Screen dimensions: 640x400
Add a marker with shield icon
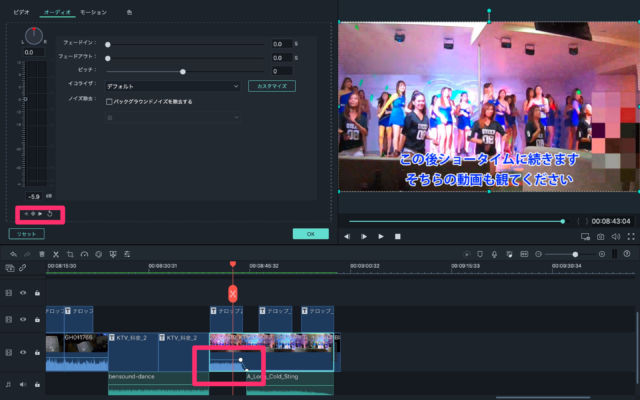480,254
